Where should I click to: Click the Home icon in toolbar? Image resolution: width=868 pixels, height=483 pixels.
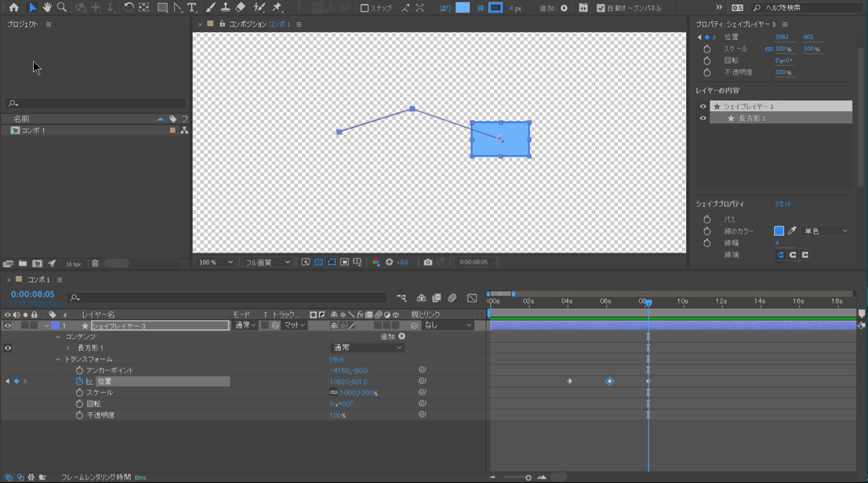[14, 8]
